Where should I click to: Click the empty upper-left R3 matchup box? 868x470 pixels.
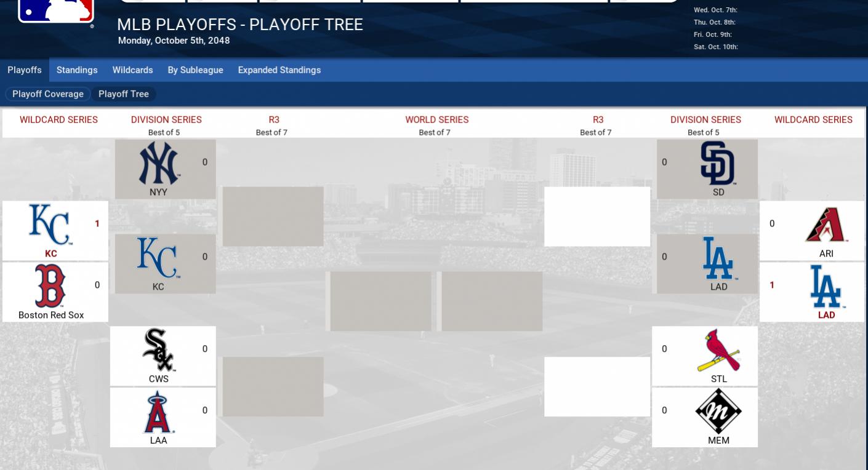(273, 217)
